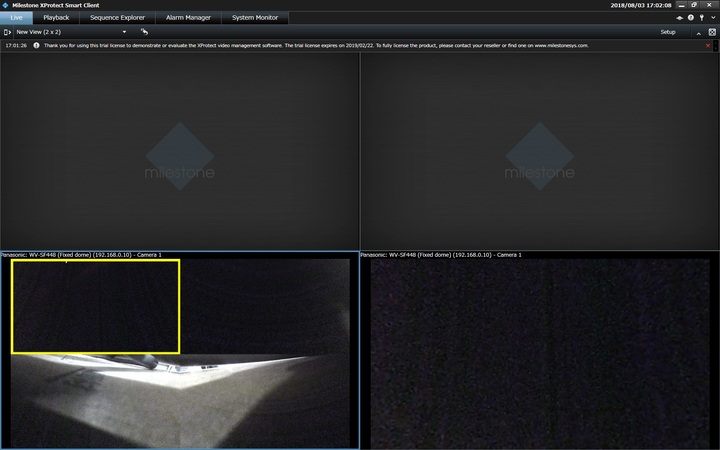The height and width of the screenshot is (450, 720).
Task: Switch to the Playback tab
Action: pos(56,18)
